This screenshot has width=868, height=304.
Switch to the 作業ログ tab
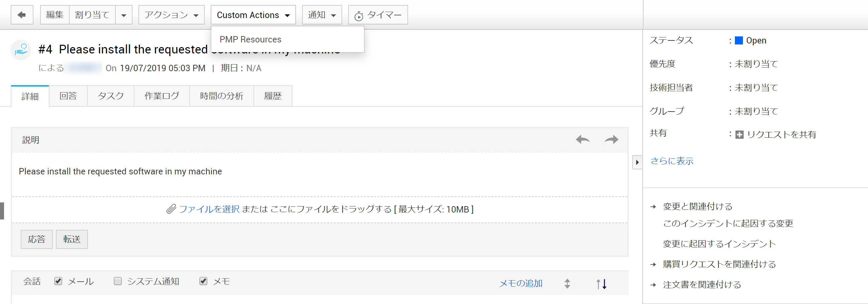pos(162,96)
